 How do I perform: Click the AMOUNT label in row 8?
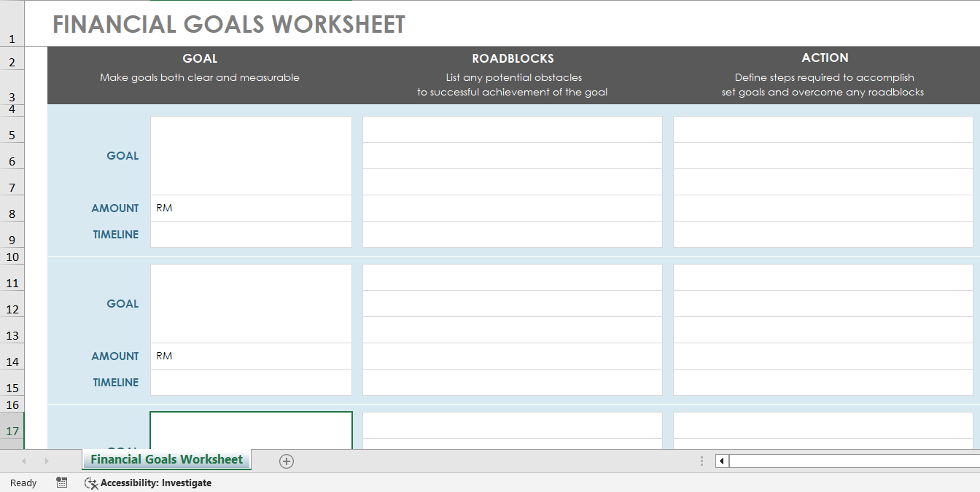115,208
